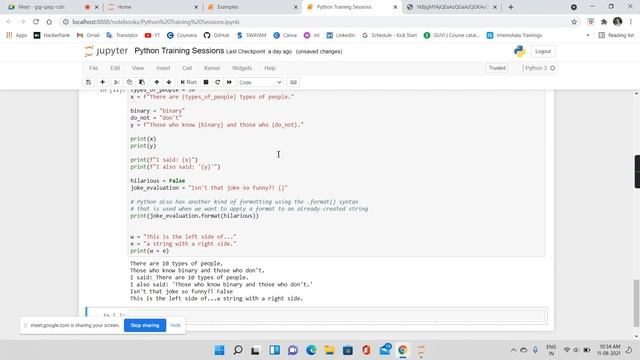This screenshot has width=640, height=360.
Task: Restart the kernel with the circular arrow icon
Action: [x=218, y=82]
